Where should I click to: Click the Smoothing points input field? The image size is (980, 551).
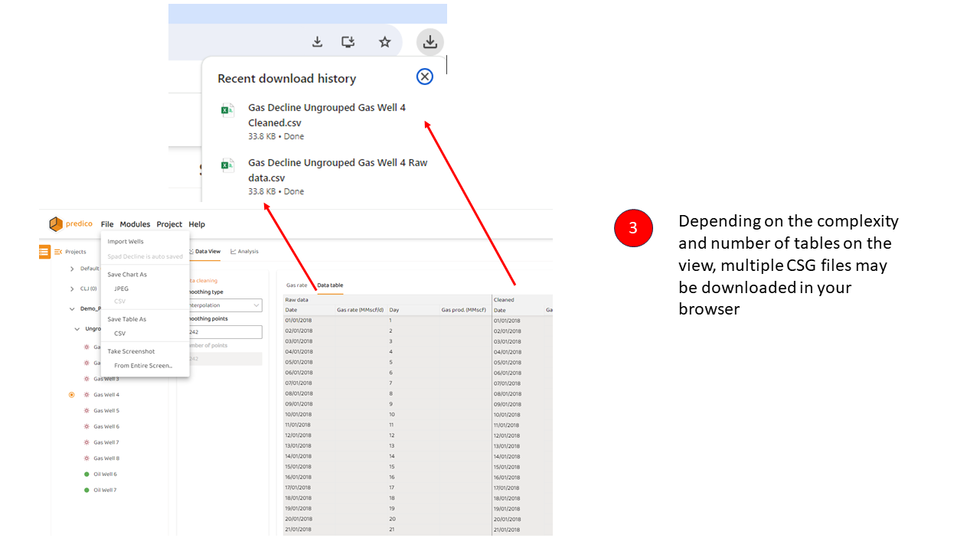[224, 332]
